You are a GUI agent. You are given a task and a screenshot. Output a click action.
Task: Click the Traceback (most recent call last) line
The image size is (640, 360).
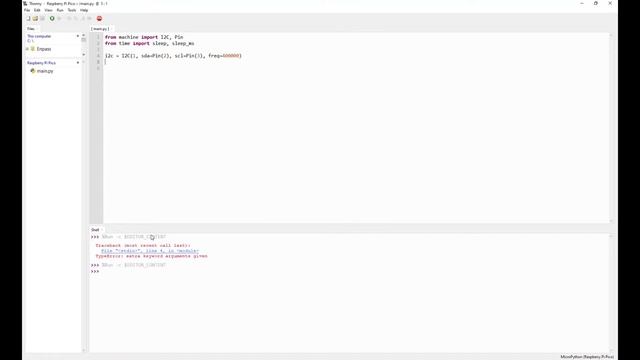click(x=143, y=246)
